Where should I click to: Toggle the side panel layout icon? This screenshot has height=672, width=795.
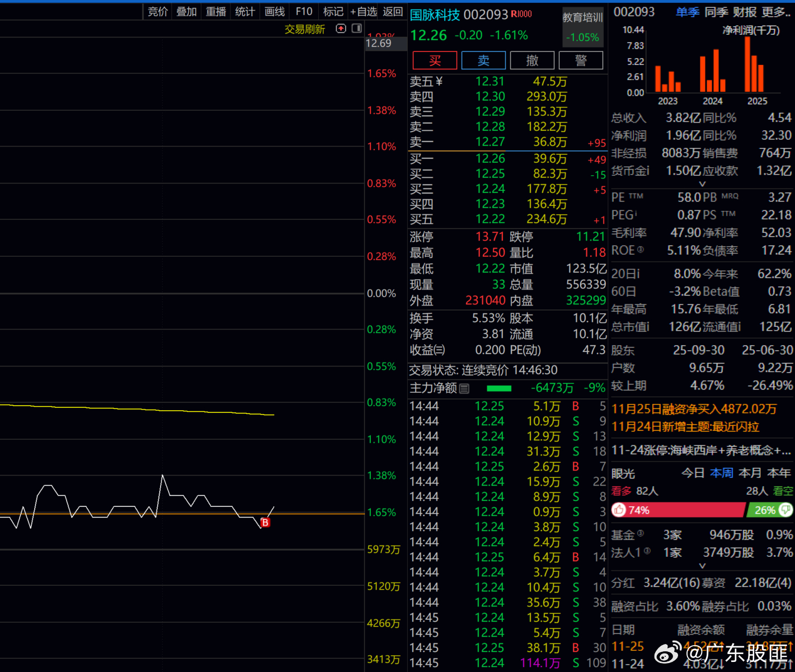pyautogui.click(x=356, y=29)
